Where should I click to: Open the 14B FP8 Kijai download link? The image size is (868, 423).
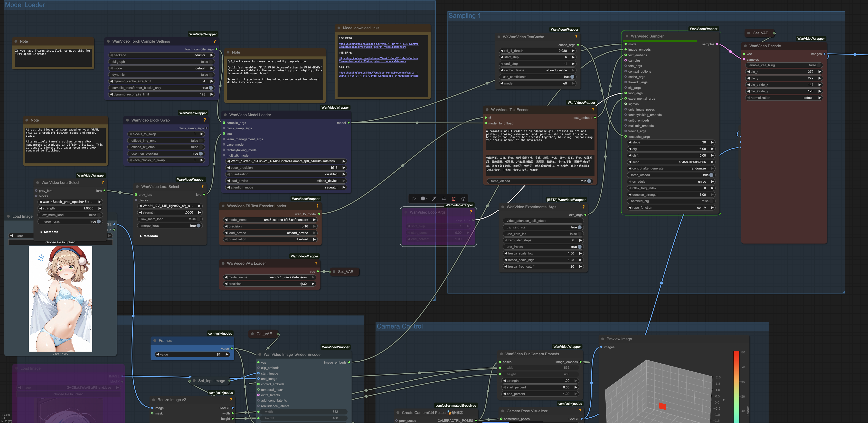378,74
